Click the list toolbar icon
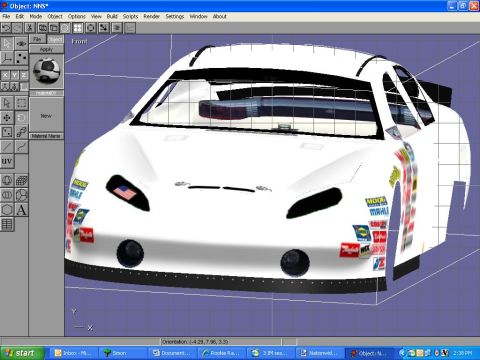Image resolution: width=480 pixels, height=360 pixels. [x=117, y=28]
